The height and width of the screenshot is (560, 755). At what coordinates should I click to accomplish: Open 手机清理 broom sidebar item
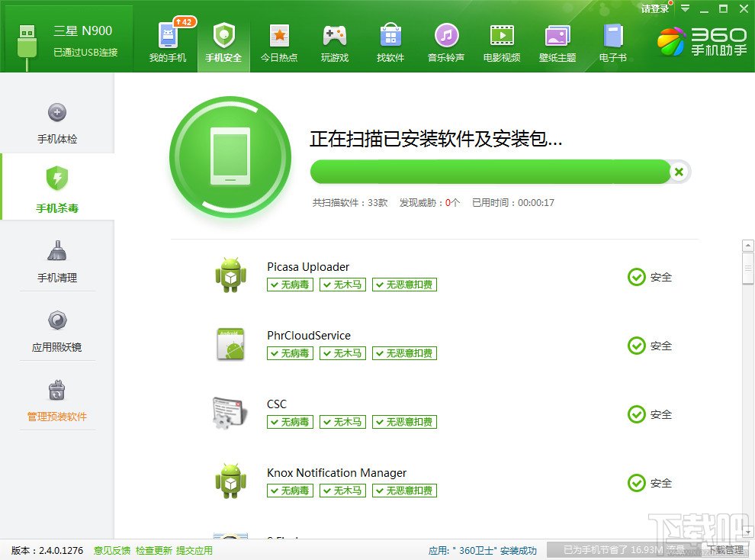[57, 262]
